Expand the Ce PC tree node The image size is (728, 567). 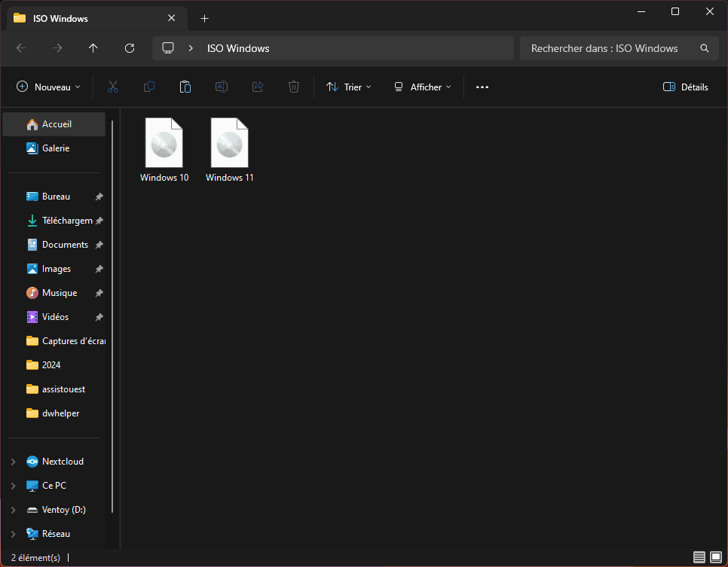point(14,486)
